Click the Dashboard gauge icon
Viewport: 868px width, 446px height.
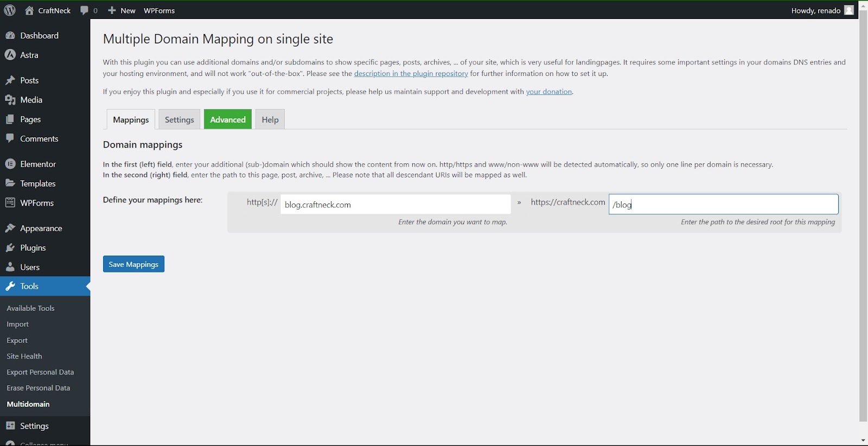10,36
